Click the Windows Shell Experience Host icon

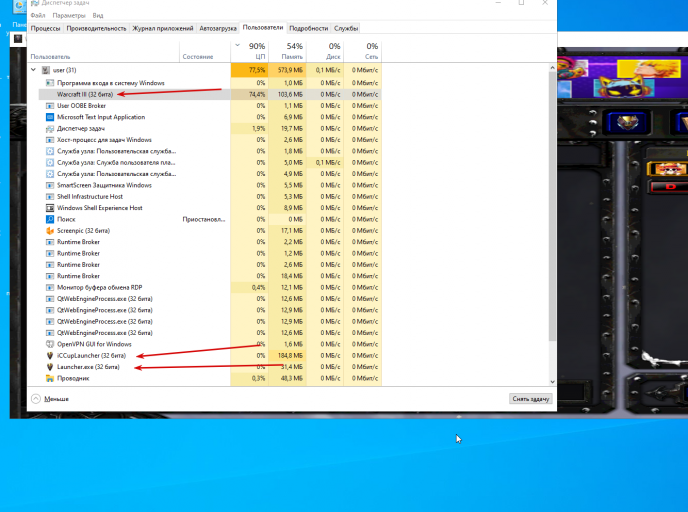tap(50, 208)
